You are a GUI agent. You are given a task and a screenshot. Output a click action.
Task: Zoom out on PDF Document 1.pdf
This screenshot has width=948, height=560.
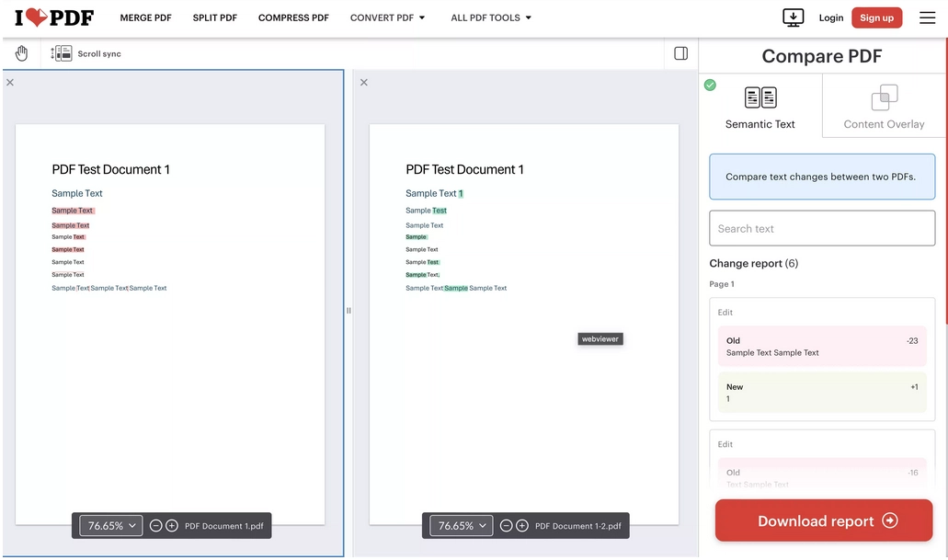pos(156,526)
